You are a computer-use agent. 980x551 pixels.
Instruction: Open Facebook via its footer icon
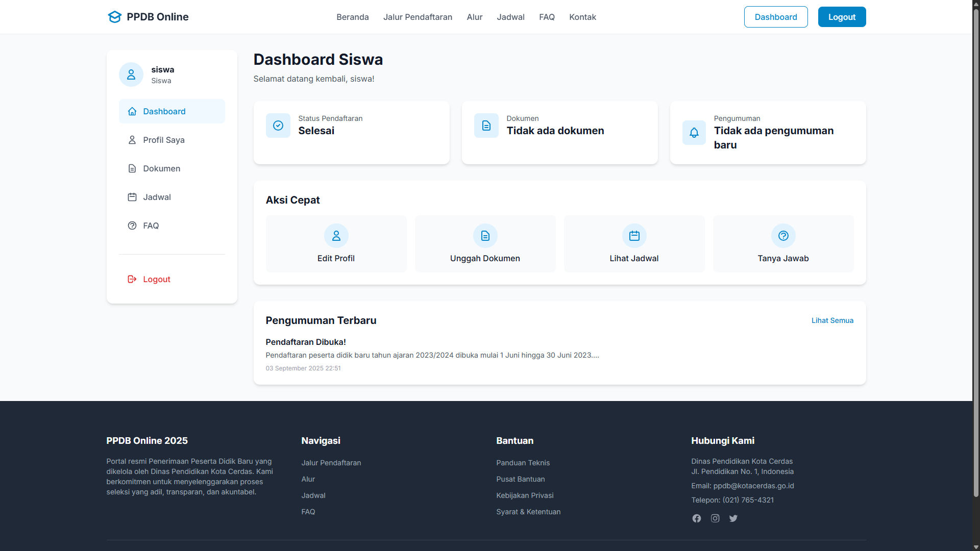click(x=696, y=518)
